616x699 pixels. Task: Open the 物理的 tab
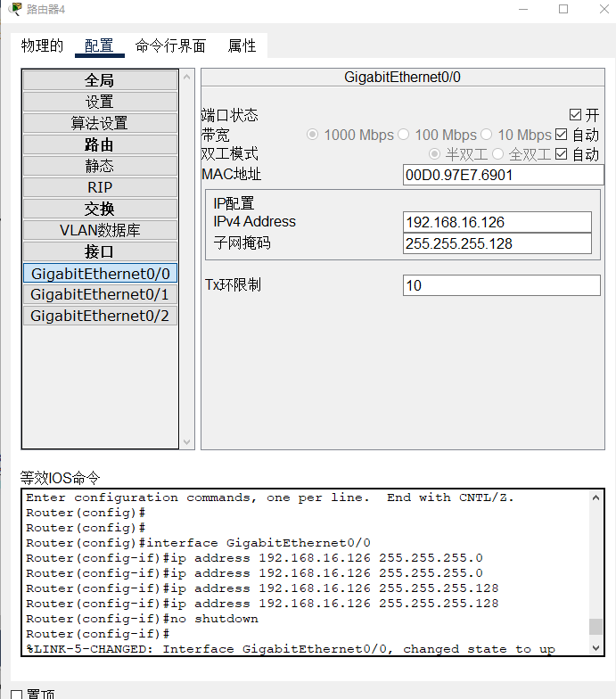(x=43, y=45)
